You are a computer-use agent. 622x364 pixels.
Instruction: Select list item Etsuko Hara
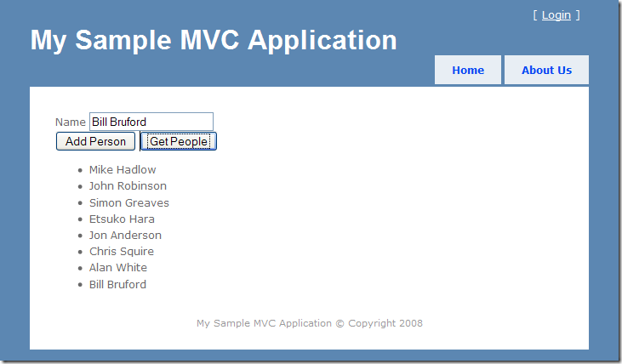coord(122,219)
